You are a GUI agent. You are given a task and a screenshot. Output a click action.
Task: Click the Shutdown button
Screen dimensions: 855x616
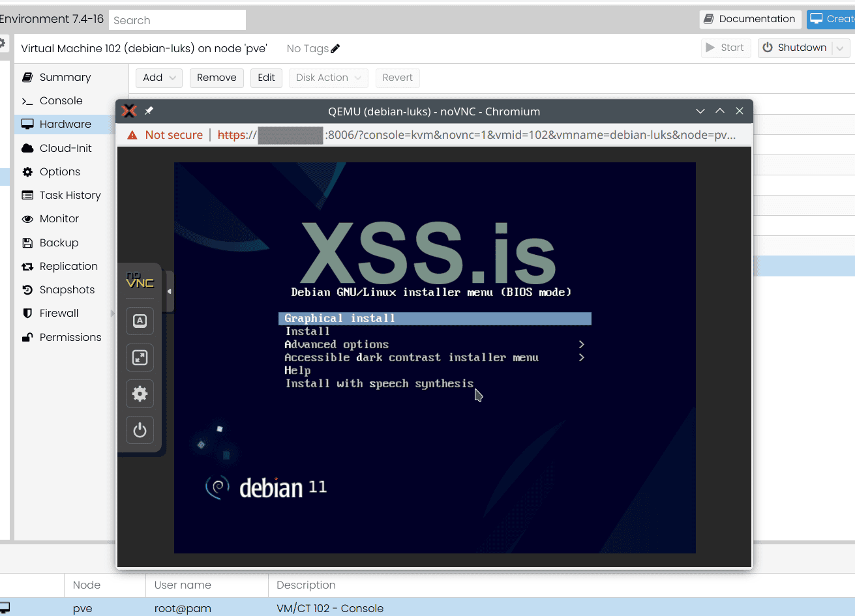click(794, 48)
